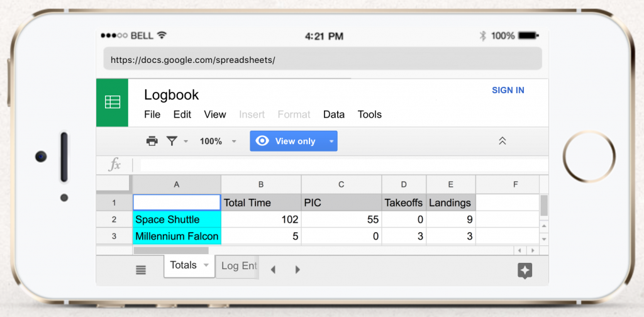Open the File menu
Image resolution: width=644 pixels, height=317 pixels.
[x=152, y=114]
